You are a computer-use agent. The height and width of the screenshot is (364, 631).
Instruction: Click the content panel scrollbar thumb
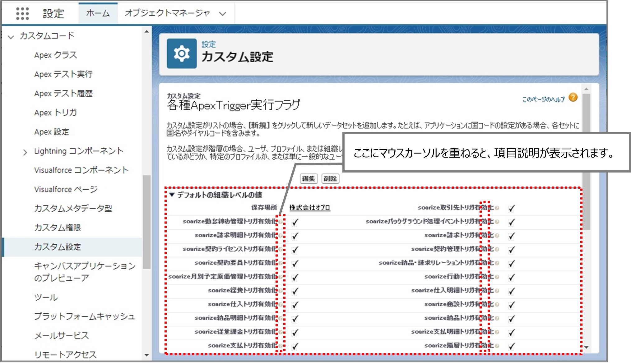pyautogui.click(x=586, y=162)
